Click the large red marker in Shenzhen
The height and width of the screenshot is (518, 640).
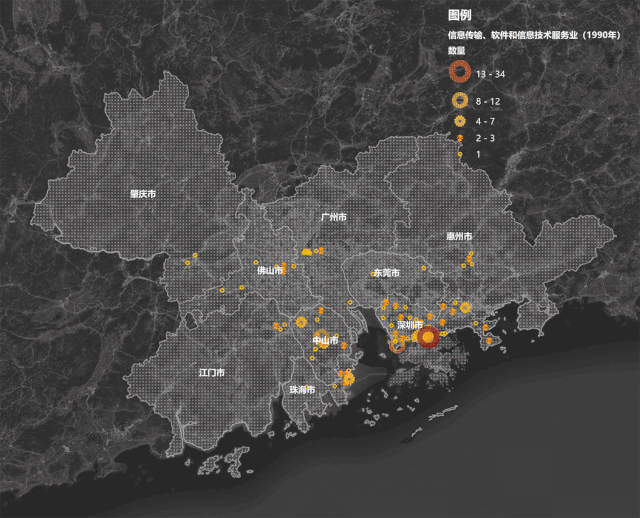[x=428, y=337]
